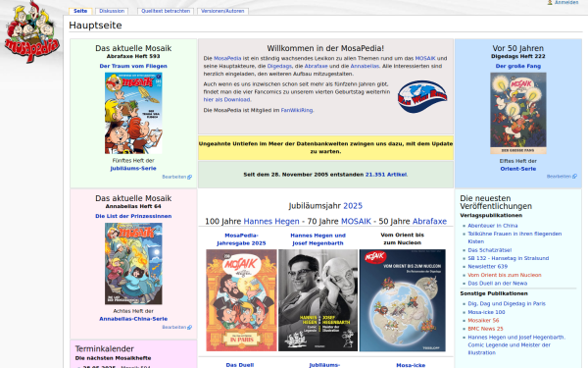Open the MOSAIK link in 70 Jahre heading
This screenshot has width=588, height=368.
[356, 222]
